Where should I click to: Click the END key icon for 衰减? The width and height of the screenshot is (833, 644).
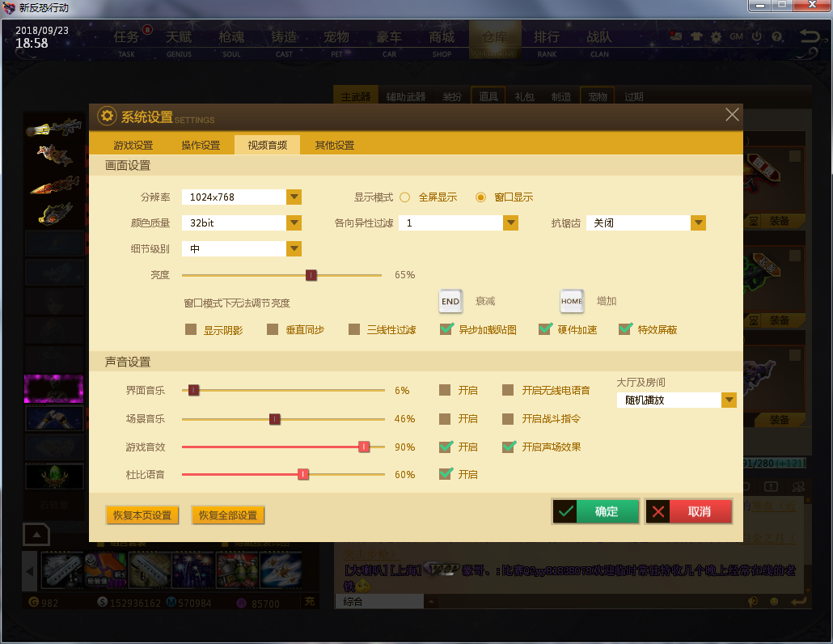click(450, 301)
